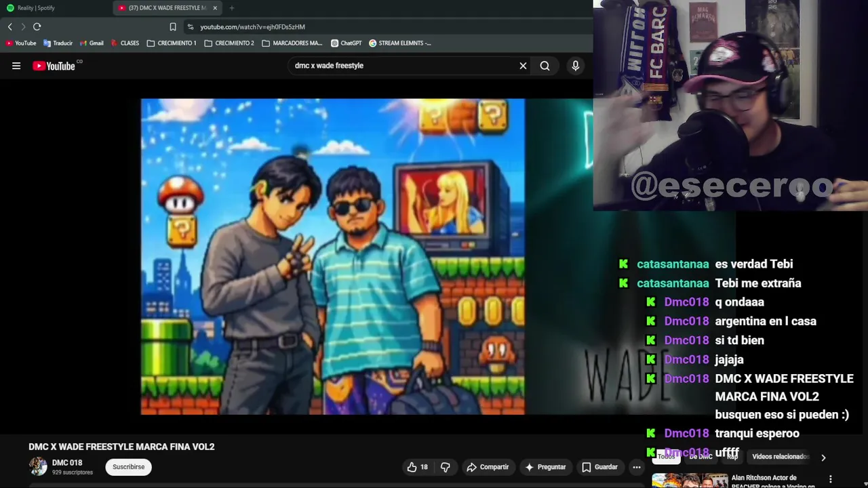Screen dimensions: 868x488
Task: Dislike the video with thumbs down
Action: tap(446, 467)
